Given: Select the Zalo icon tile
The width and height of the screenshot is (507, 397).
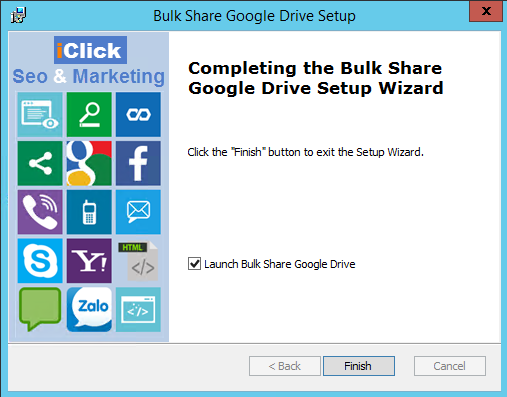Looking at the screenshot, I should pos(89,309).
